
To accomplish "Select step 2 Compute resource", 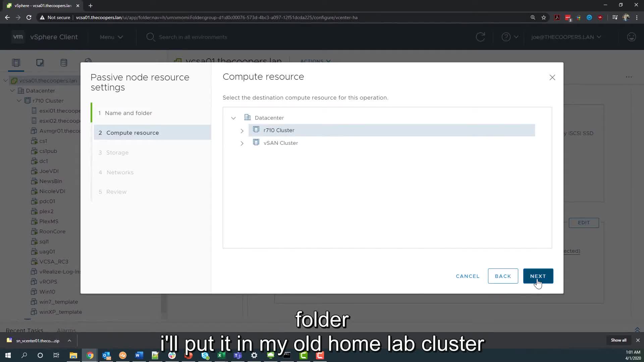I will tap(152, 132).
